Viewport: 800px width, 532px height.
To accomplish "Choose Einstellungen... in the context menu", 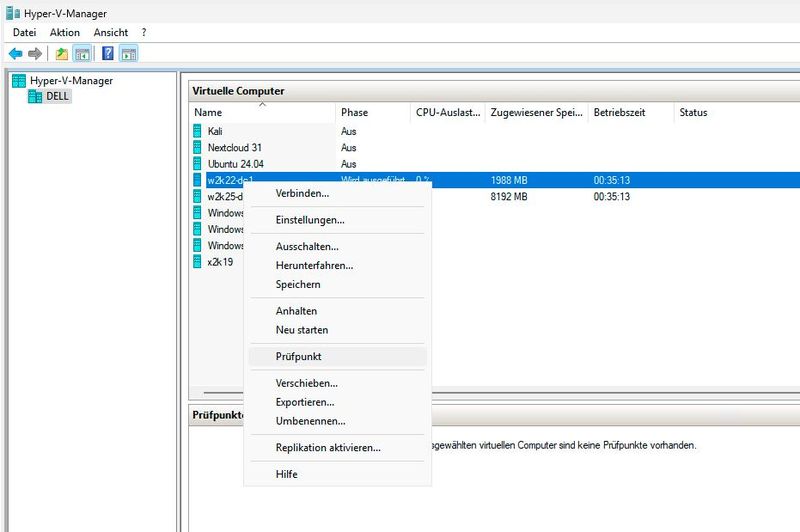I will click(337, 220).
